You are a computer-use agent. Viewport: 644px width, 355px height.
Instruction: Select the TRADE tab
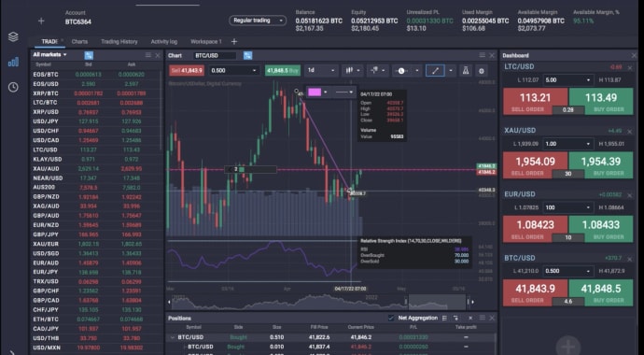point(49,41)
